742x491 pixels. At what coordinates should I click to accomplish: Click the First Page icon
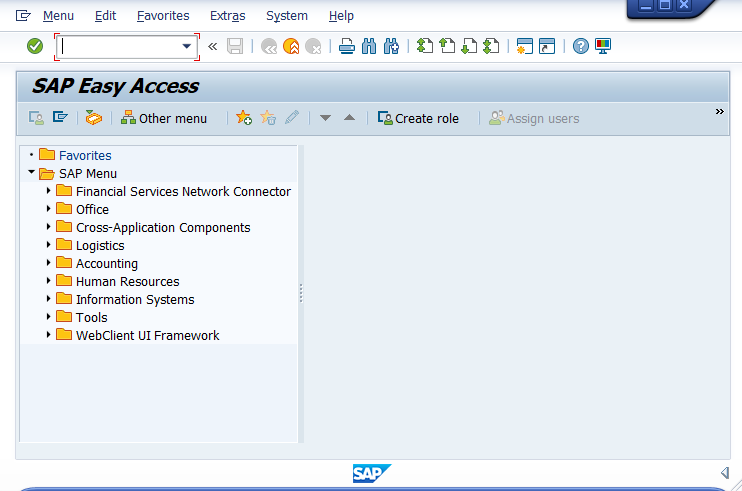pyautogui.click(x=424, y=46)
